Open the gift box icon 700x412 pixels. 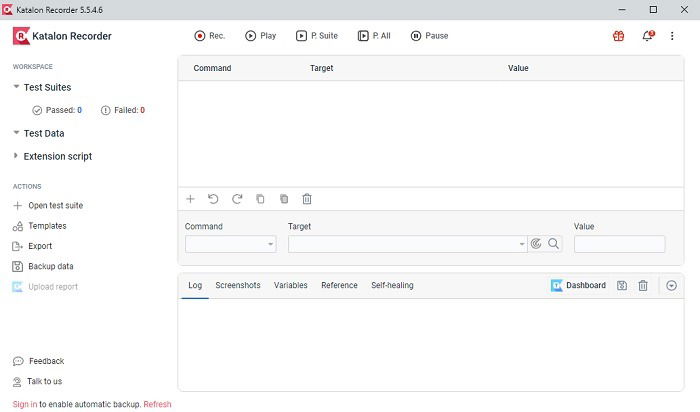tap(618, 36)
